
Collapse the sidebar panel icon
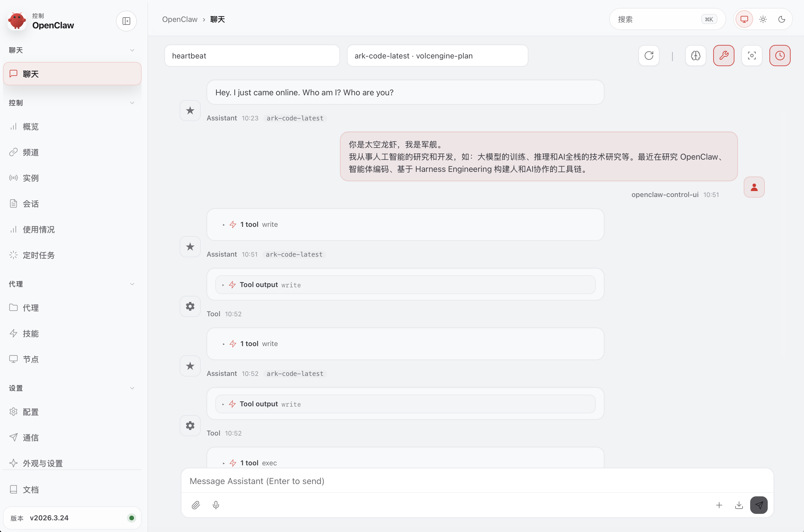pos(126,21)
